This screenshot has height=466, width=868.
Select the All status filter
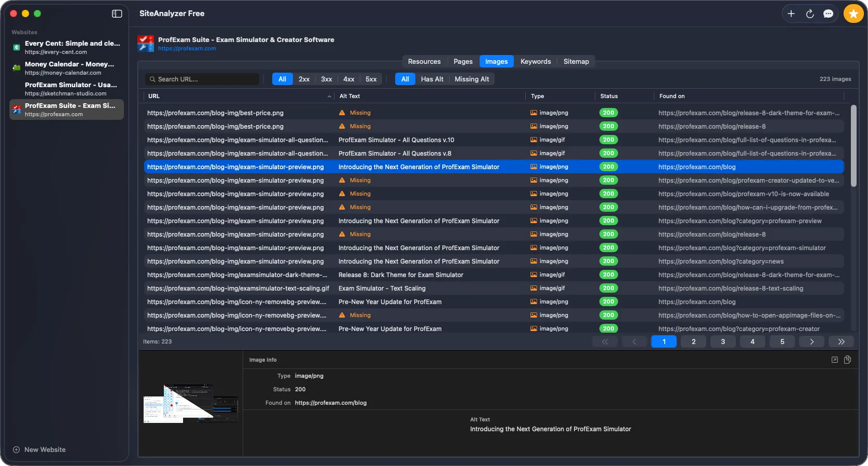(x=282, y=79)
